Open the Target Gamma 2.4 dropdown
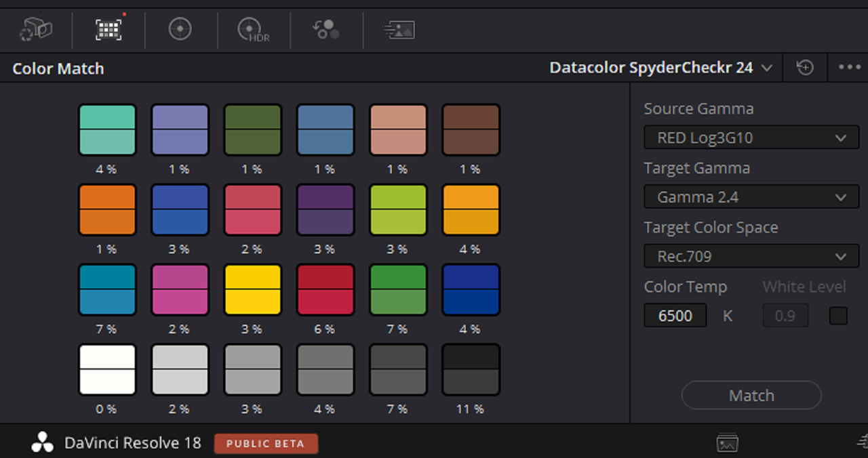Viewport: 868px width, 458px height. (751, 197)
